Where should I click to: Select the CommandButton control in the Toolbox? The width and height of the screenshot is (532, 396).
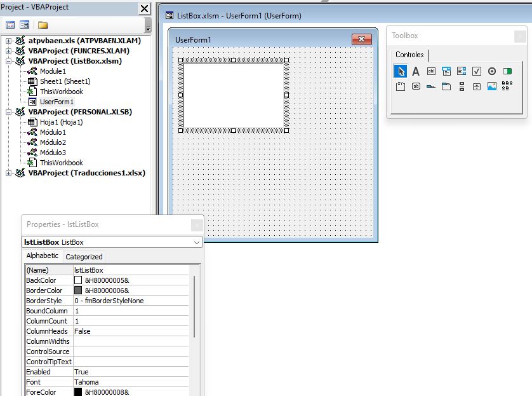(x=416, y=86)
